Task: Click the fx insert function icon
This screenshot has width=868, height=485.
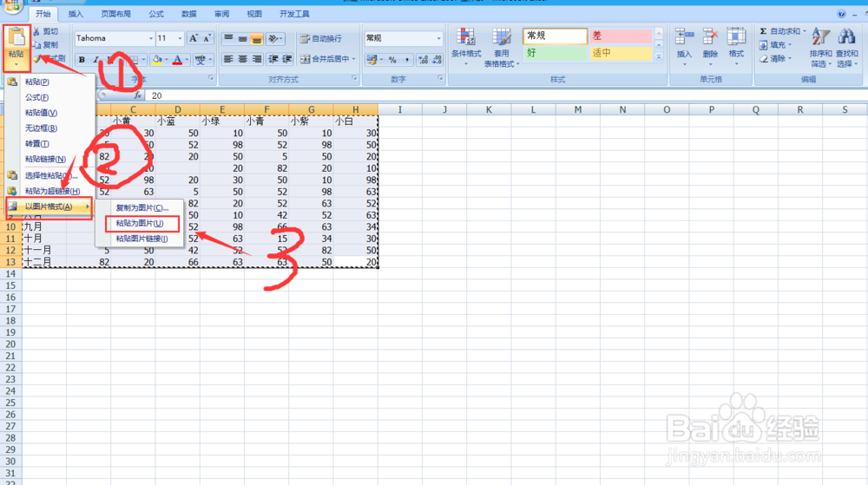Action: [x=138, y=95]
